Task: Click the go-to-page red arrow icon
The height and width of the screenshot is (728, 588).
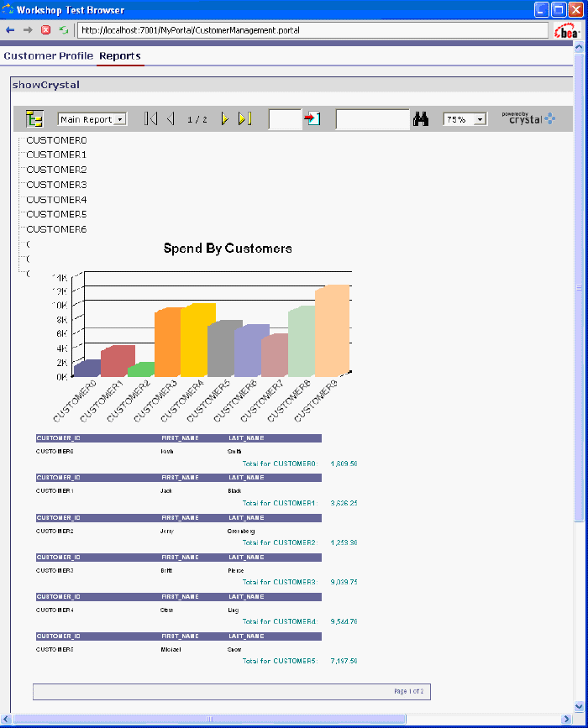Action: click(312, 119)
